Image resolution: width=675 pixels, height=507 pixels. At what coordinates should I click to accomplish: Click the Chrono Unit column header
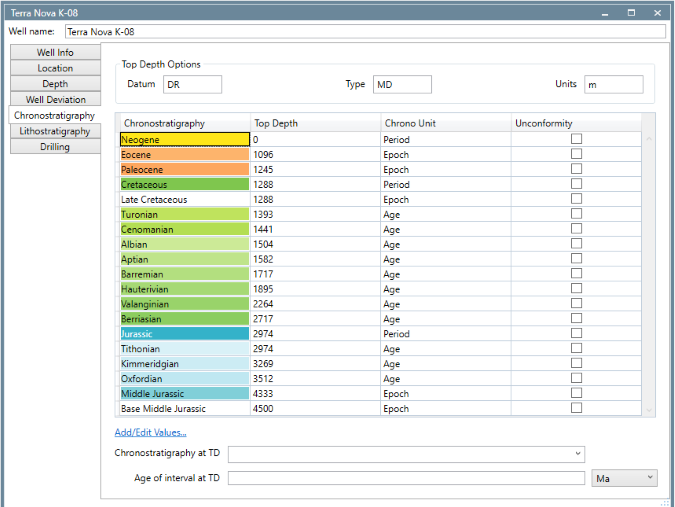coord(446,123)
